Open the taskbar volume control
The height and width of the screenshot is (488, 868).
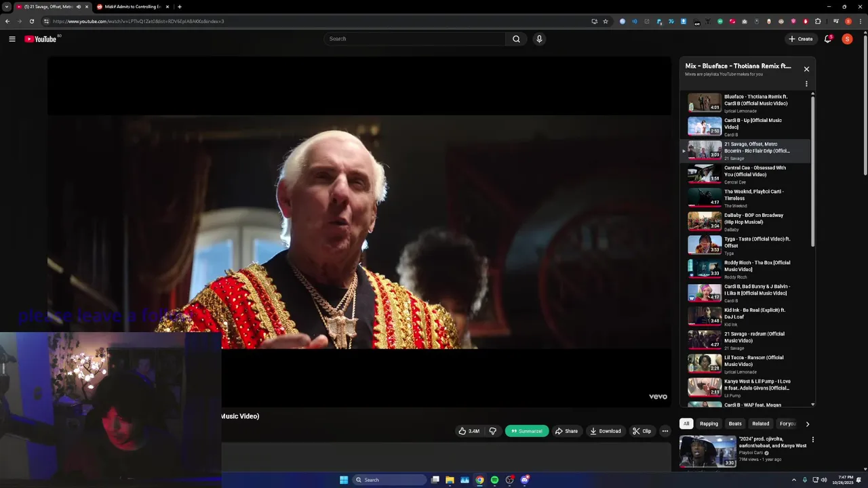[824, 480]
